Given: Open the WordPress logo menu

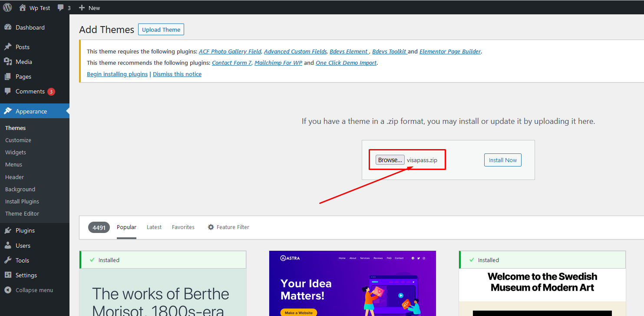Looking at the screenshot, I should [7, 7].
